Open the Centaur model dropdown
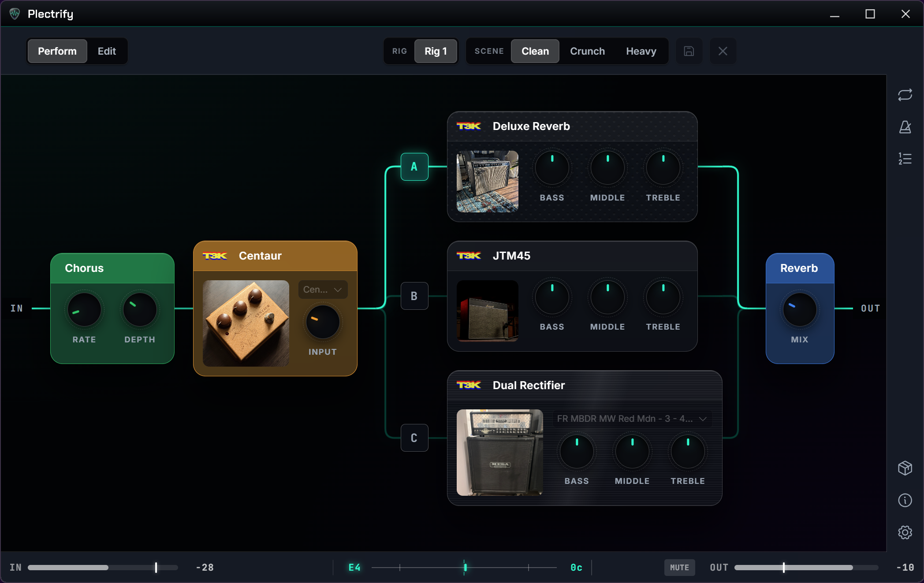This screenshot has height=583, width=924. pyautogui.click(x=323, y=290)
